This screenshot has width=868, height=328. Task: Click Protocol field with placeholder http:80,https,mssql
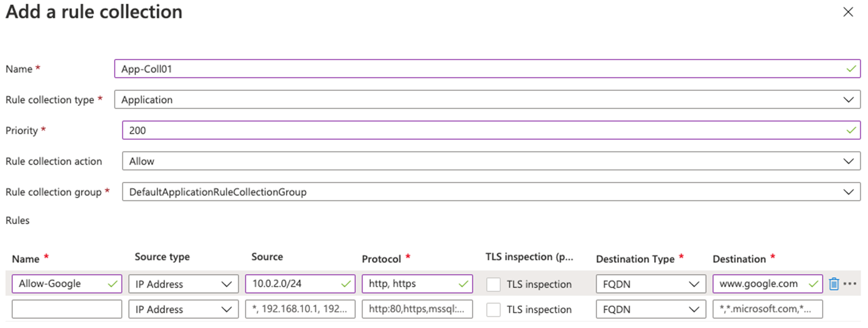click(x=417, y=309)
